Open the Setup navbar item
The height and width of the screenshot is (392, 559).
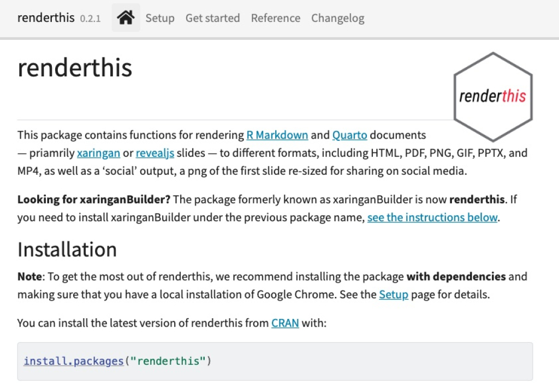[x=160, y=18]
